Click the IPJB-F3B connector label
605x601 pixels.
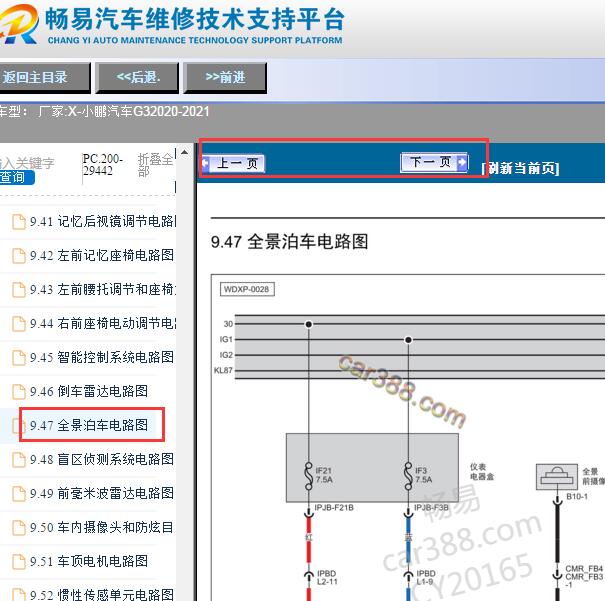(x=431, y=508)
